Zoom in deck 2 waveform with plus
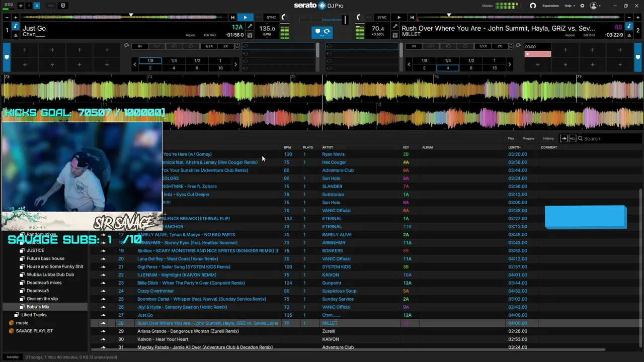The height and width of the screenshot is (362, 644). 637,18
